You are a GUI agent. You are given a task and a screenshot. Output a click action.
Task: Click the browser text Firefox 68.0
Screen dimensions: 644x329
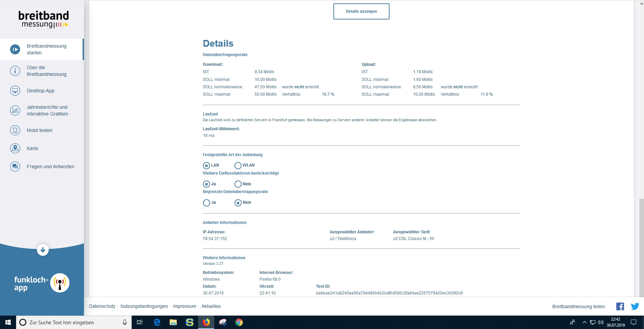coord(270,279)
